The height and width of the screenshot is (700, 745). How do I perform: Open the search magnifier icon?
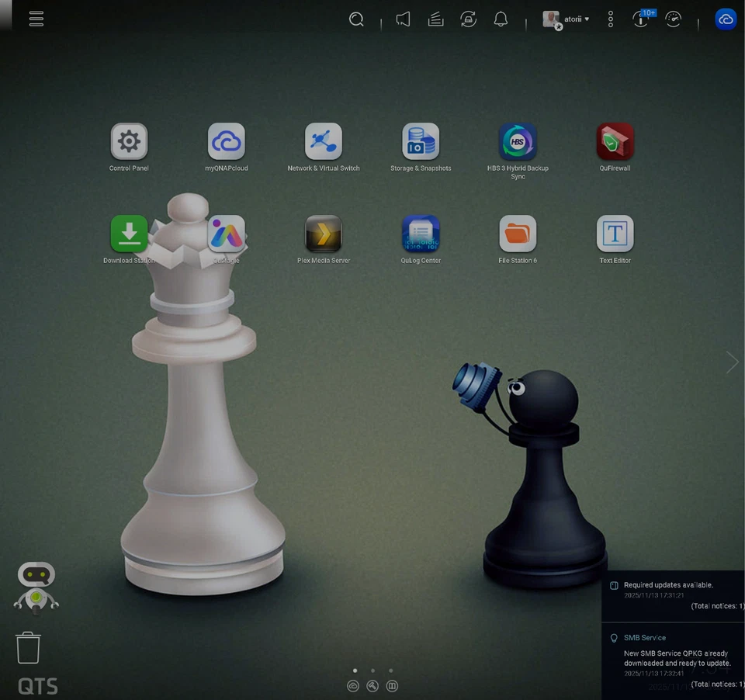(356, 19)
